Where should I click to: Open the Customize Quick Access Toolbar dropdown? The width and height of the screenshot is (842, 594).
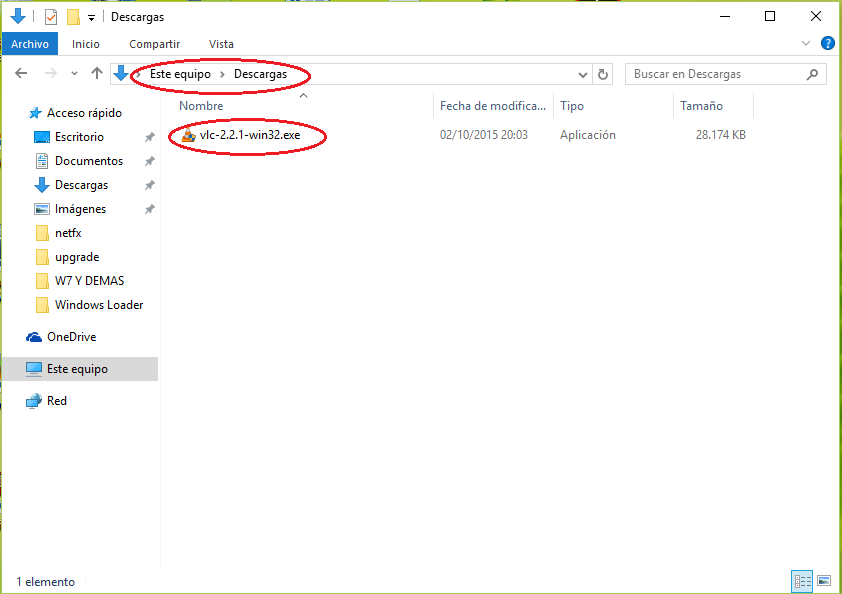[91, 18]
